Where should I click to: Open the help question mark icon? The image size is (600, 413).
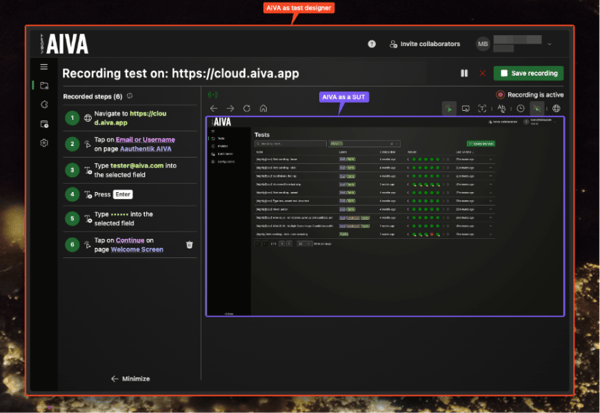pos(372,44)
